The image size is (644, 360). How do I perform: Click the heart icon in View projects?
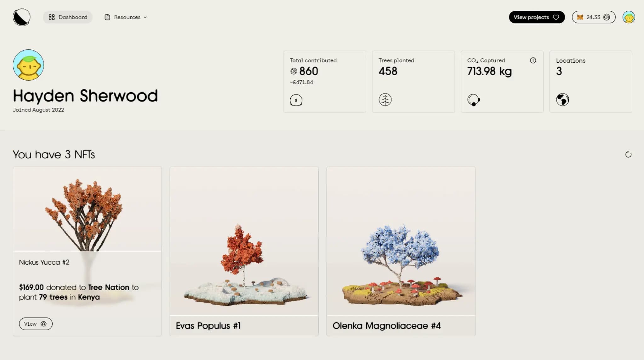[556, 17]
